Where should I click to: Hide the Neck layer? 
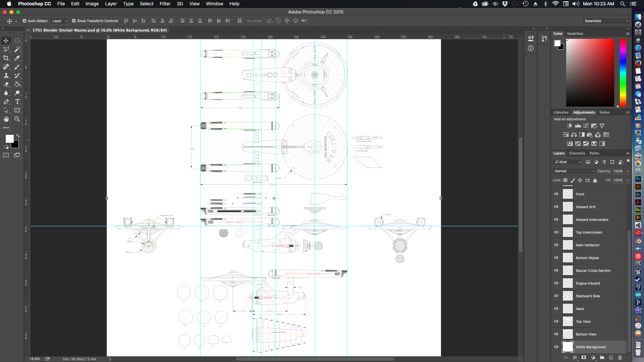(x=556, y=309)
